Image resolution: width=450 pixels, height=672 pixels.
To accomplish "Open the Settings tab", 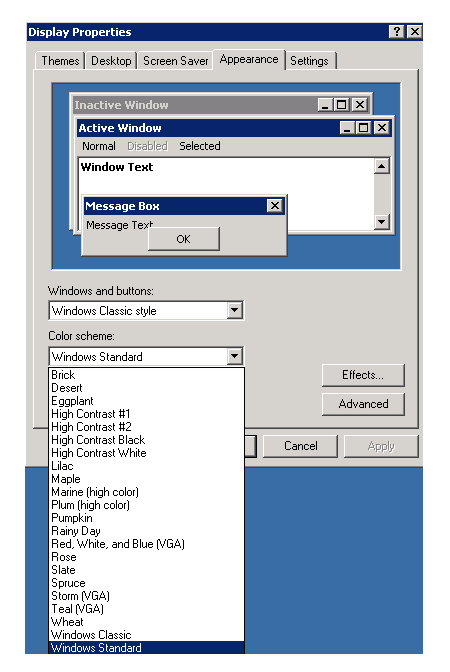I will click(x=309, y=61).
